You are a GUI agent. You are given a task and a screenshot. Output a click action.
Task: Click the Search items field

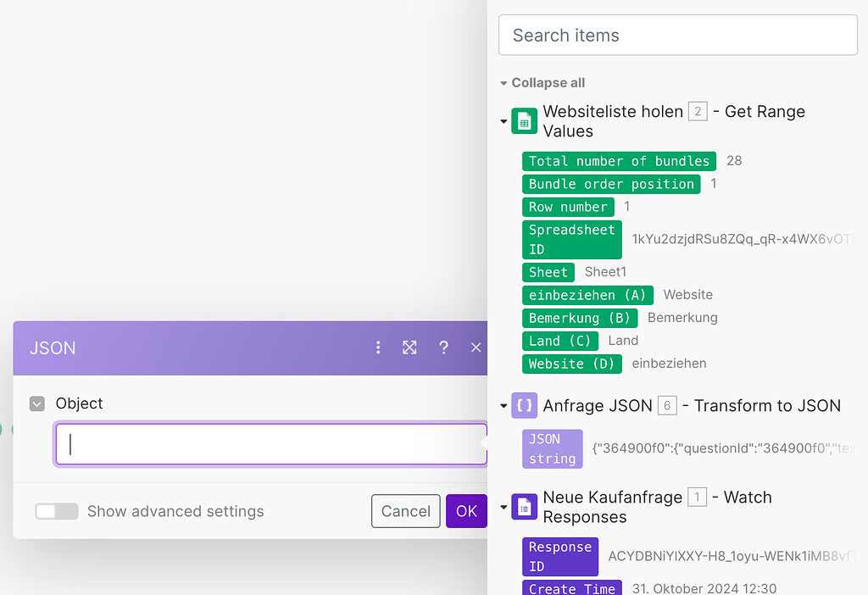[x=677, y=35]
